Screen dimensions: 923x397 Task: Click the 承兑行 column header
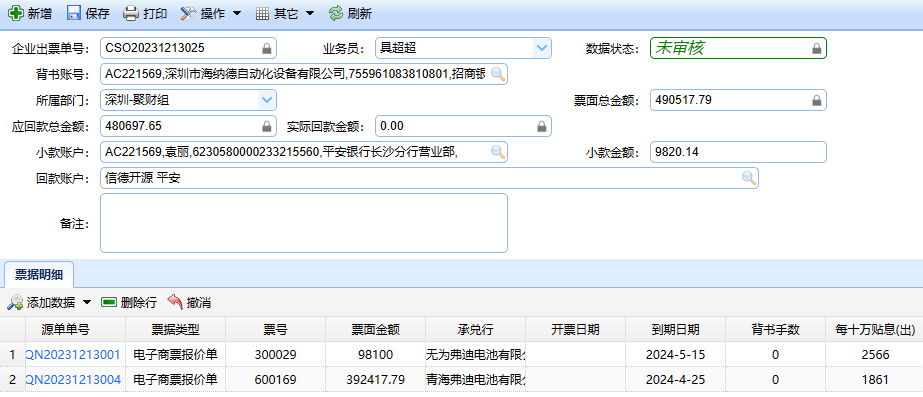(x=476, y=330)
